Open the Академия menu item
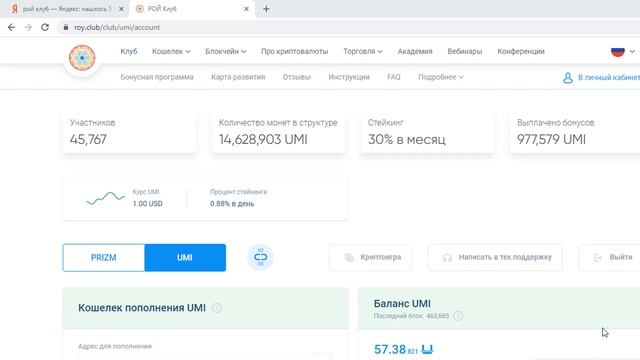 click(415, 51)
